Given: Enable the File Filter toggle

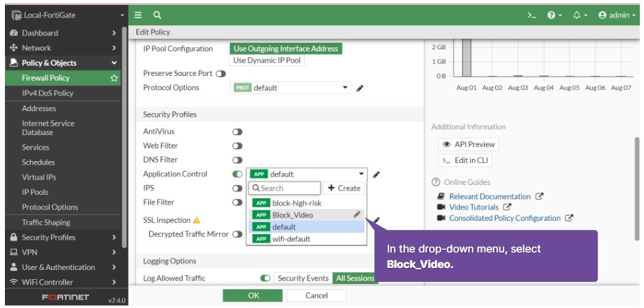Looking at the screenshot, I should [237, 203].
